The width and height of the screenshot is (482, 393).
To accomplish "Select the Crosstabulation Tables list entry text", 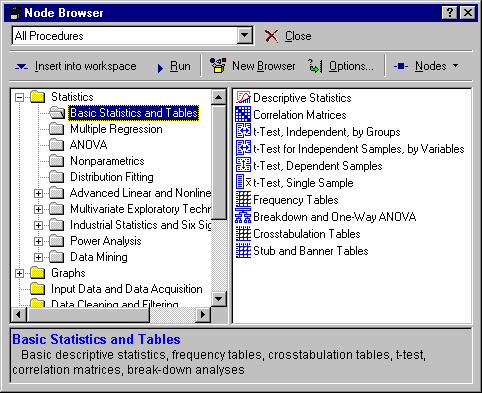I will [307, 234].
